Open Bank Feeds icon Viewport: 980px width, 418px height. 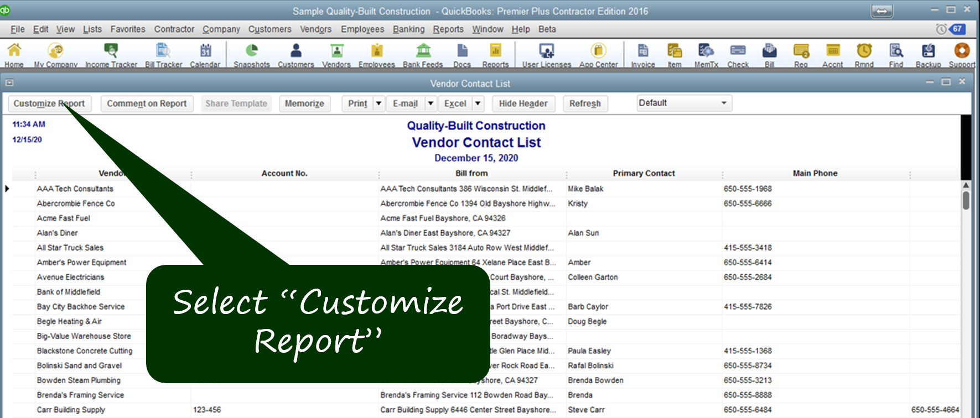click(x=423, y=54)
